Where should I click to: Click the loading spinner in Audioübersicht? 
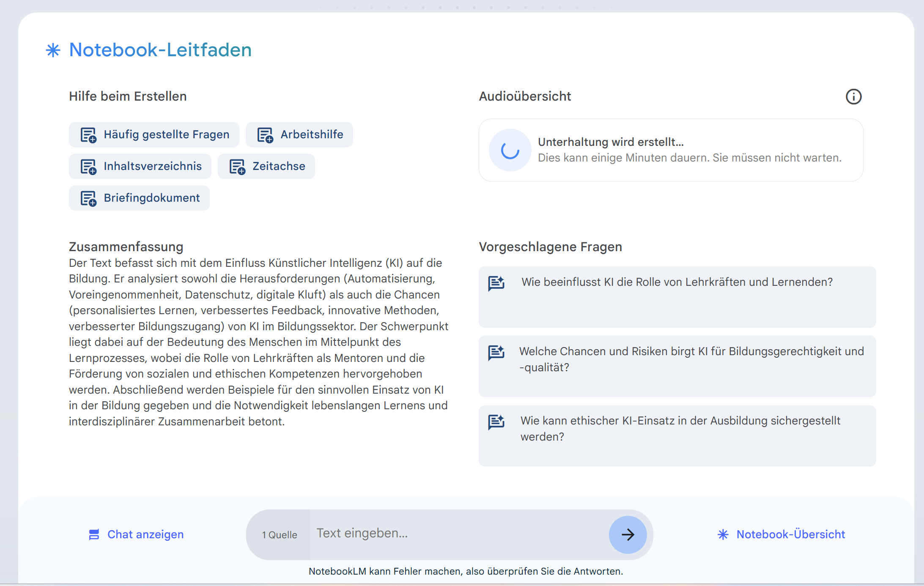coord(510,150)
